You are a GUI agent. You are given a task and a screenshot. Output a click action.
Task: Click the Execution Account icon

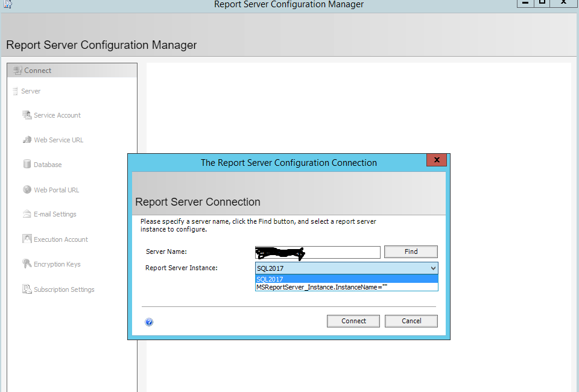pos(27,239)
